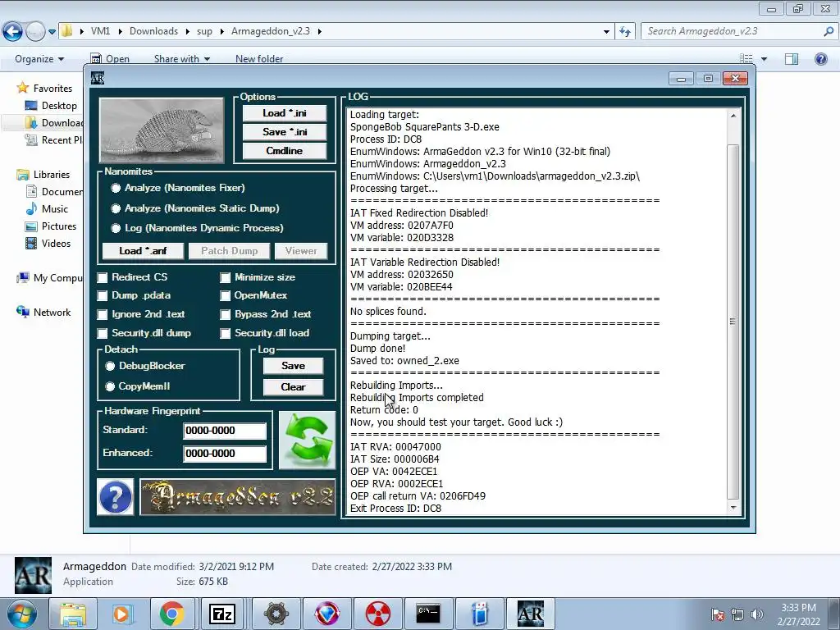Click the Explorer back navigation arrow
Screen dimensions: 840x630
[x=13, y=32]
